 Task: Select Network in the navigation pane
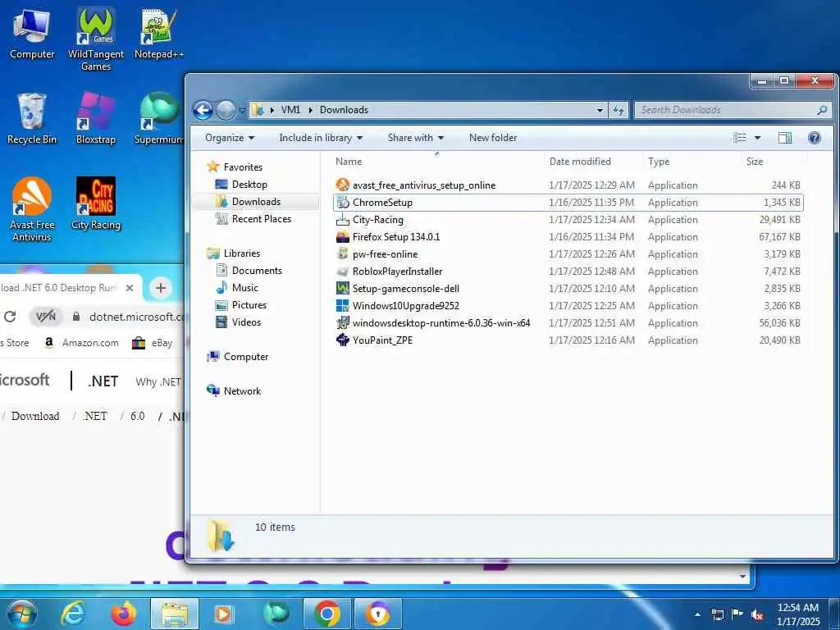click(242, 391)
